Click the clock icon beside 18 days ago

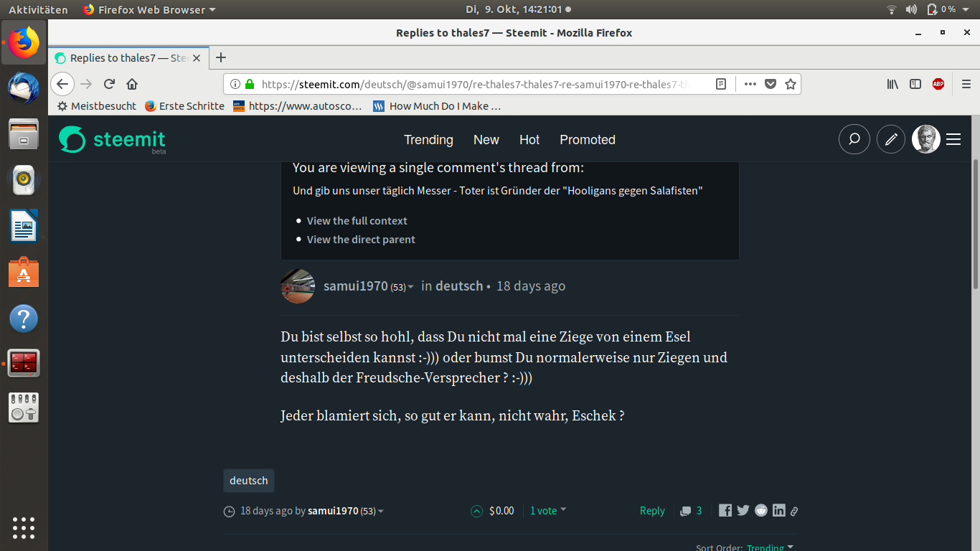(230, 512)
